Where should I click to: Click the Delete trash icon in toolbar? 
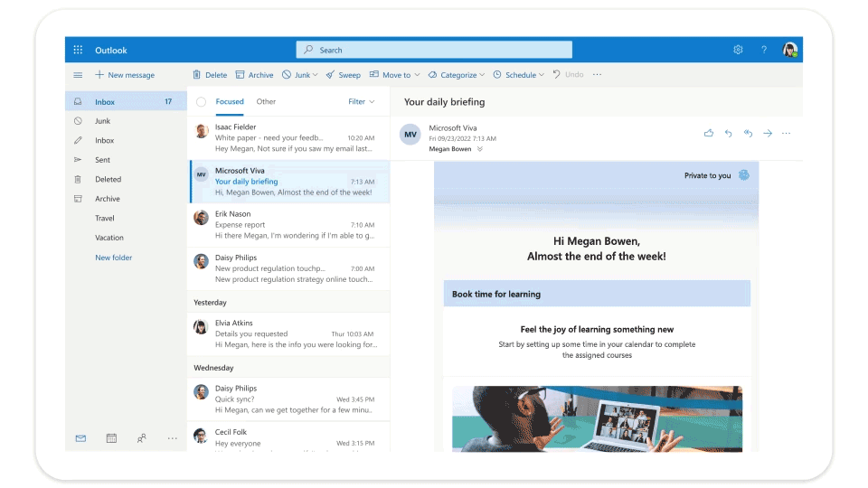196,75
